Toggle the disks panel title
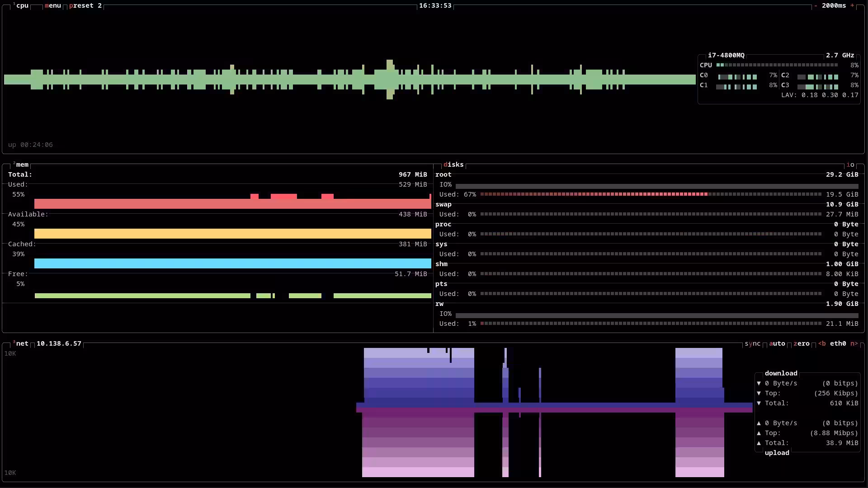868x488 pixels. point(453,164)
